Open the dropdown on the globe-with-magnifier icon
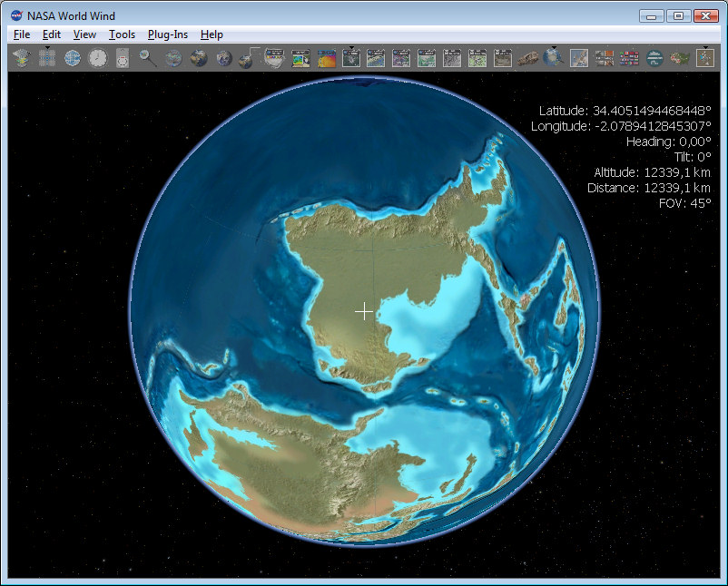728x586 pixels. (x=554, y=48)
